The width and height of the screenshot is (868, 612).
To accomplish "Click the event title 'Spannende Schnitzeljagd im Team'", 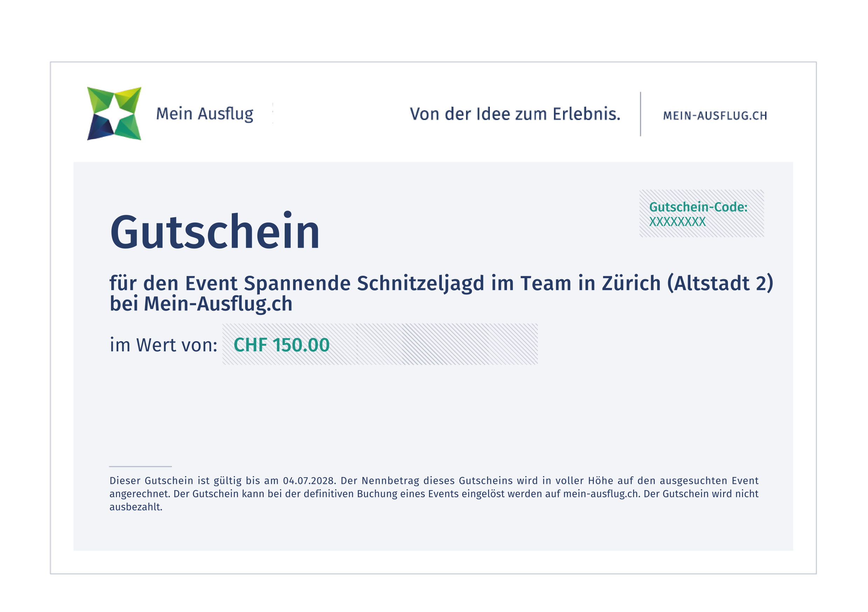I will (407, 283).
